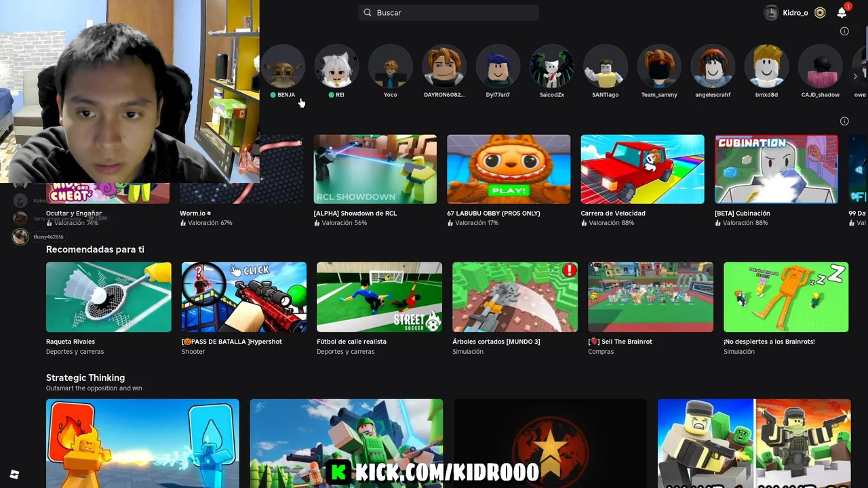Screen dimensions: 868x488
Task: Click Valoración 17% under LABUBU OBBY
Action: pos(473,223)
